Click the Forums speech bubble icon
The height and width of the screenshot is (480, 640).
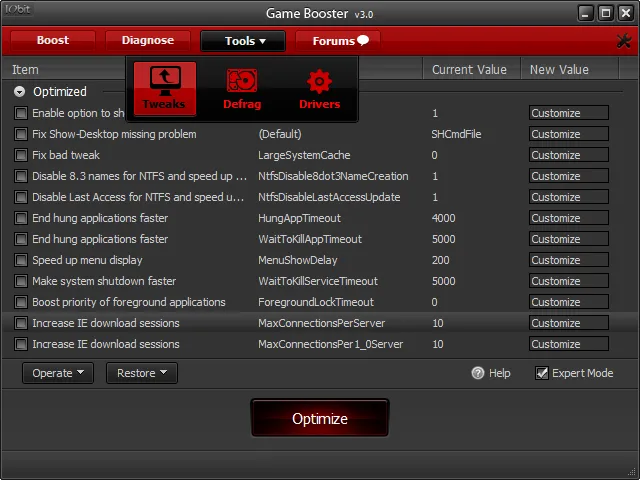coord(363,41)
